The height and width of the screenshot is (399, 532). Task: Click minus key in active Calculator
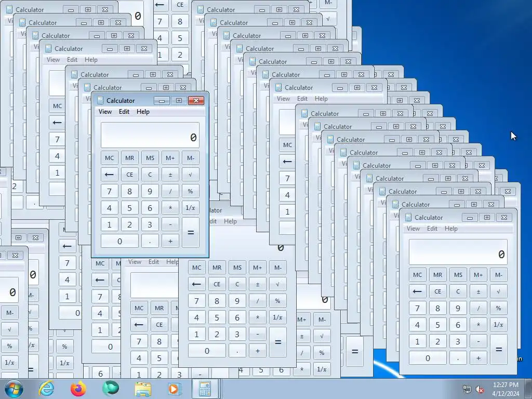click(170, 224)
